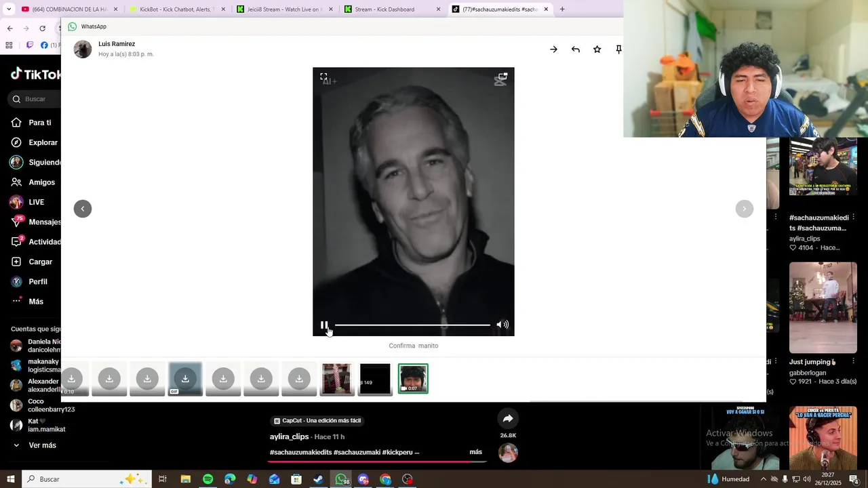Open the Humedad weather widget

(x=729, y=479)
